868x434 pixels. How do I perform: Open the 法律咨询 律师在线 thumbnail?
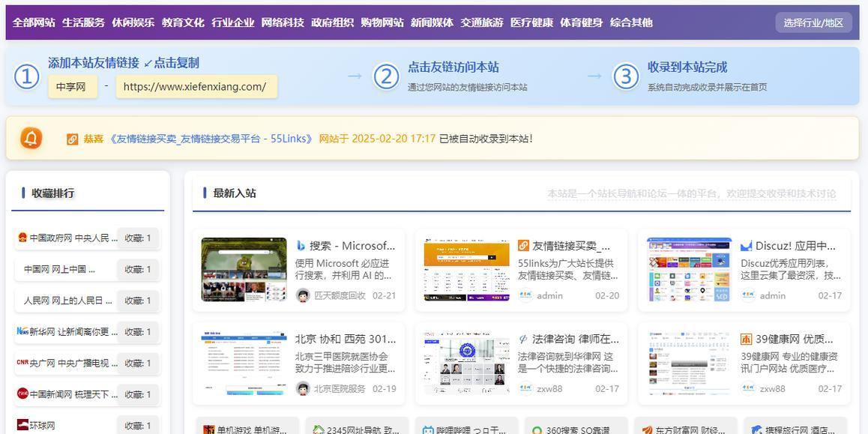pyautogui.click(x=467, y=363)
